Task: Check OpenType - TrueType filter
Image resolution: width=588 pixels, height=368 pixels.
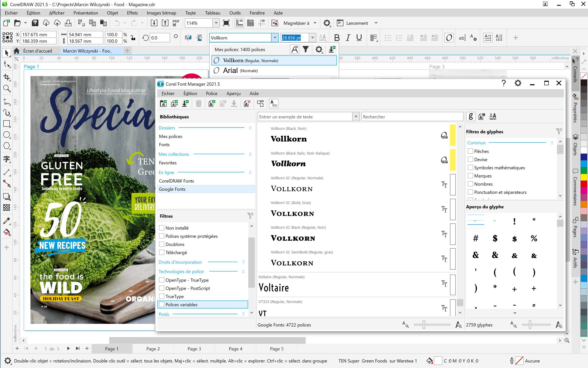Action: click(x=161, y=280)
